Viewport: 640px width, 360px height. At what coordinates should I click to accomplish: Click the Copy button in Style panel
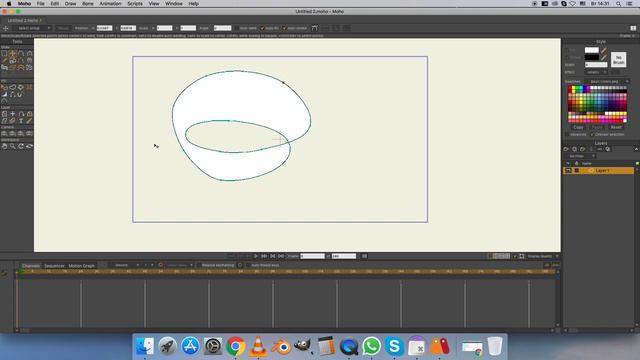578,127
